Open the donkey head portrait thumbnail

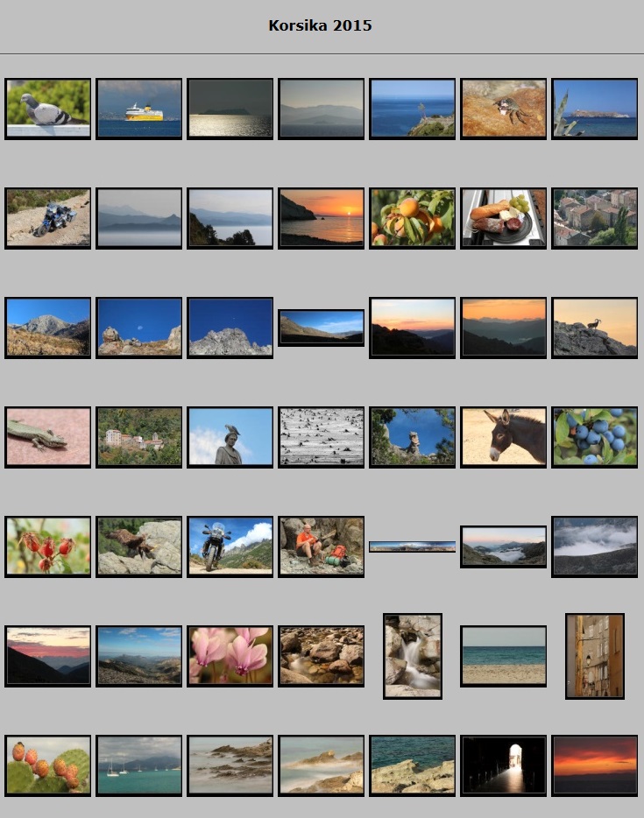[x=504, y=436]
